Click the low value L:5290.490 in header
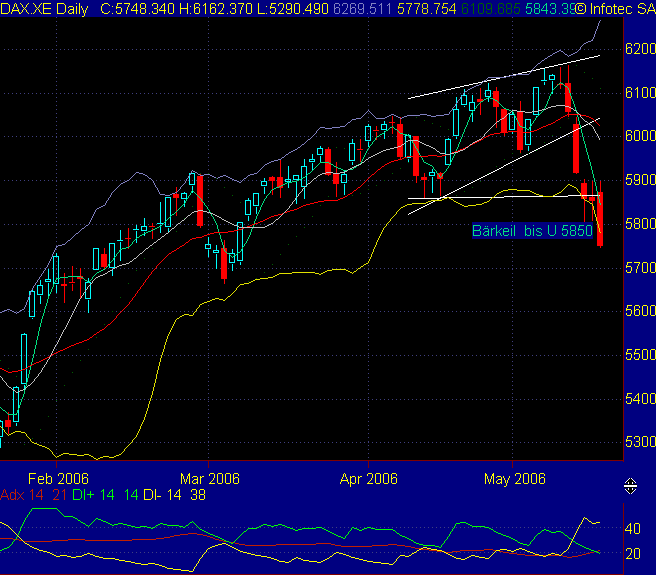 pyautogui.click(x=292, y=8)
